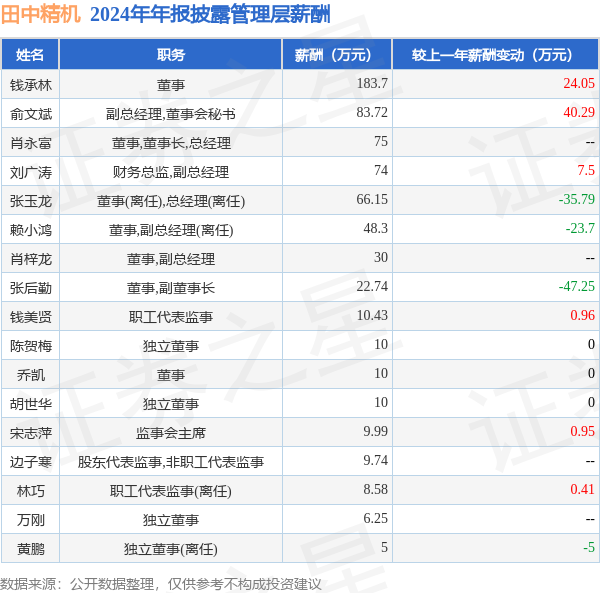Click the position 职工代表监事 for 钱美贤
The width and height of the screenshot is (600, 593).
pos(171,317)
